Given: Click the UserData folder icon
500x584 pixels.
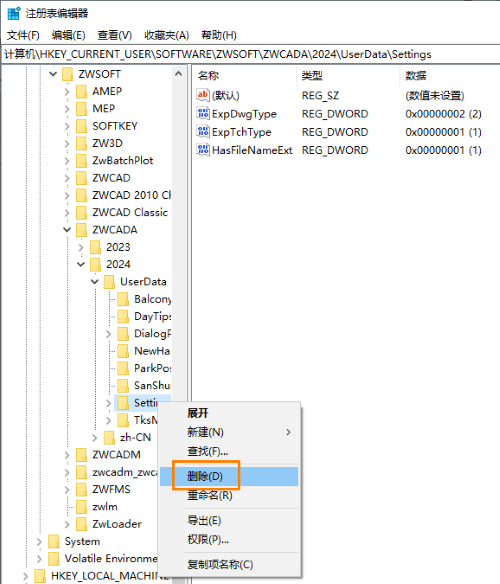Looking at the screenshot, I should pyautogui.click(x=109, y=282).
